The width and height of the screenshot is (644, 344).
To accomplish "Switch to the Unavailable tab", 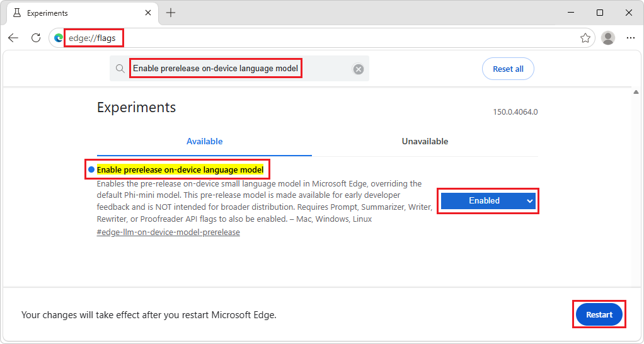I will coord(425,142).
